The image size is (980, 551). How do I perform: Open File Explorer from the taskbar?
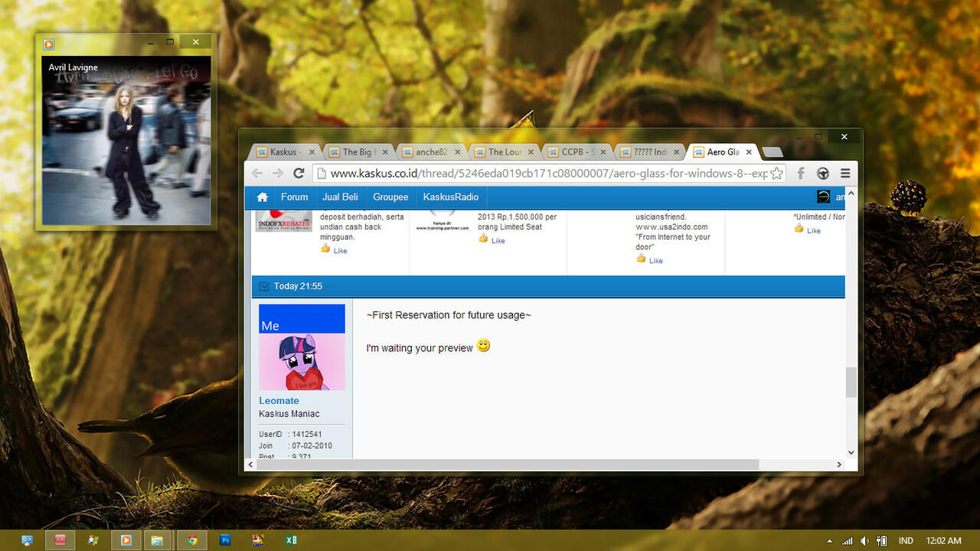(x=158, y=540)
